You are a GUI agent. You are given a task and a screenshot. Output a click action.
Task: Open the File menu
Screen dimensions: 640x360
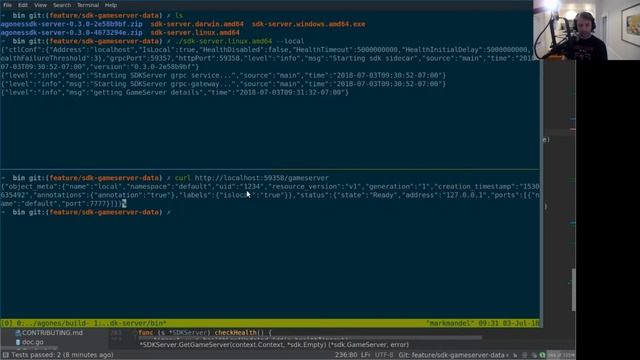7,5
